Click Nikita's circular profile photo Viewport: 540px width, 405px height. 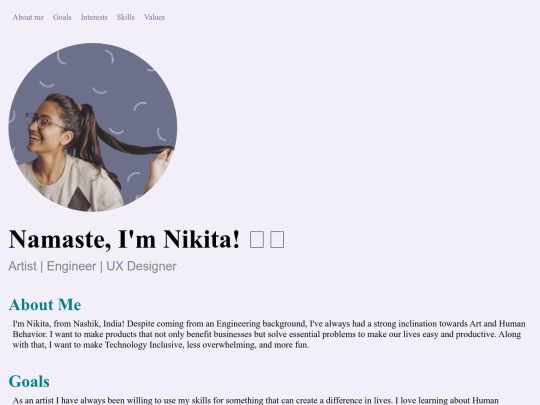point(93,127)
